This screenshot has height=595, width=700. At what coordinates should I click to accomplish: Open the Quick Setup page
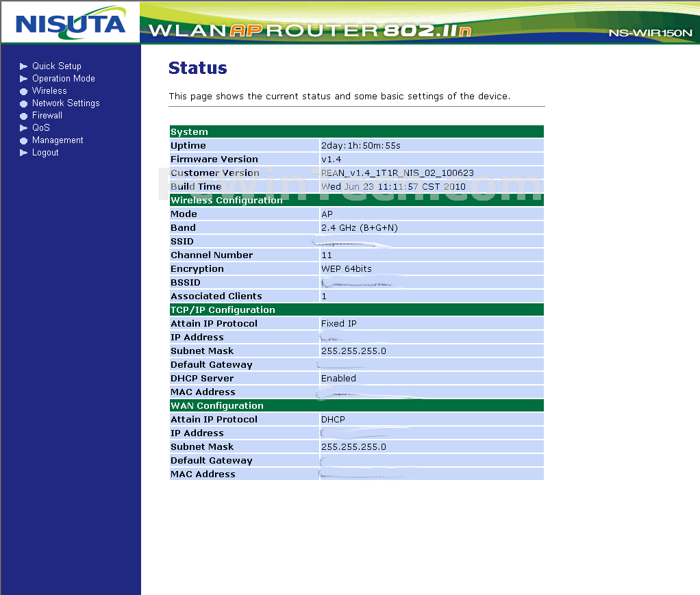[57, 66]
